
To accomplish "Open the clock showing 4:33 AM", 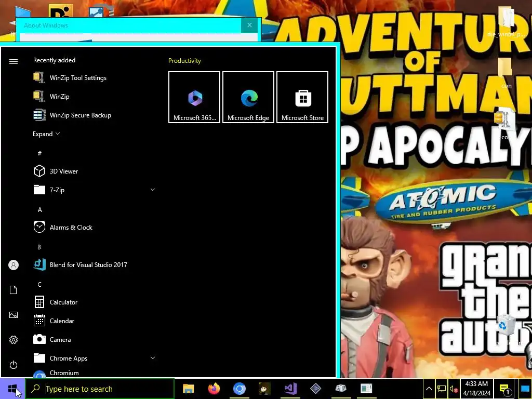I will click(477, 389).
